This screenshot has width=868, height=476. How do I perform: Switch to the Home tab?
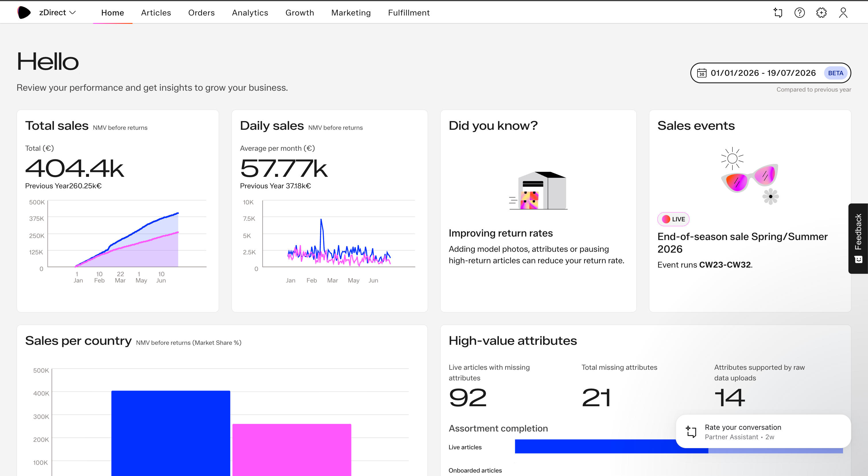(113, 12)
